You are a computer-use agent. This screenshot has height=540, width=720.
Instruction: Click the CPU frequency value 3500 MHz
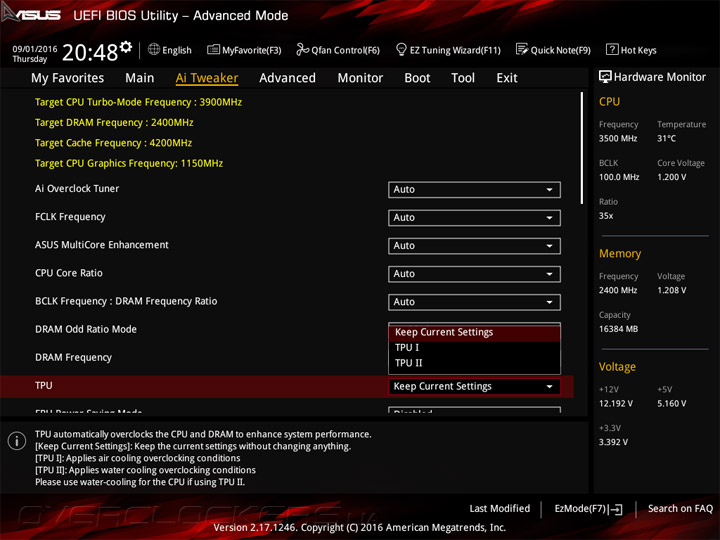618,138
